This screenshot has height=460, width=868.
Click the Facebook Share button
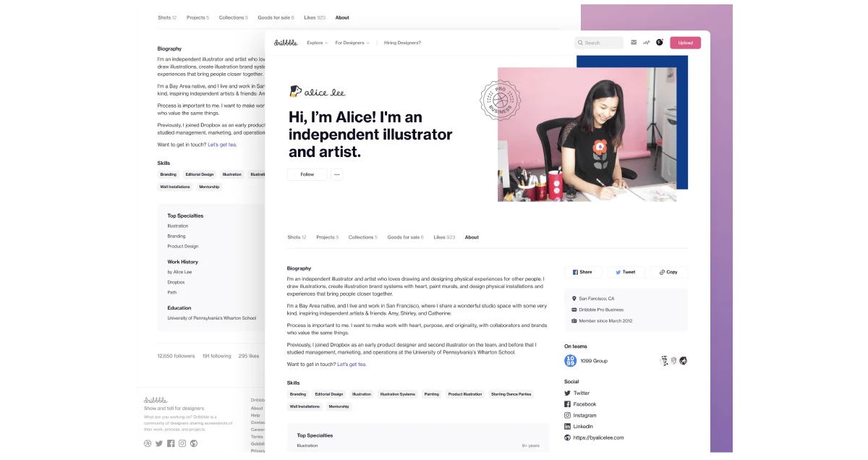click(x=583, y=272)
